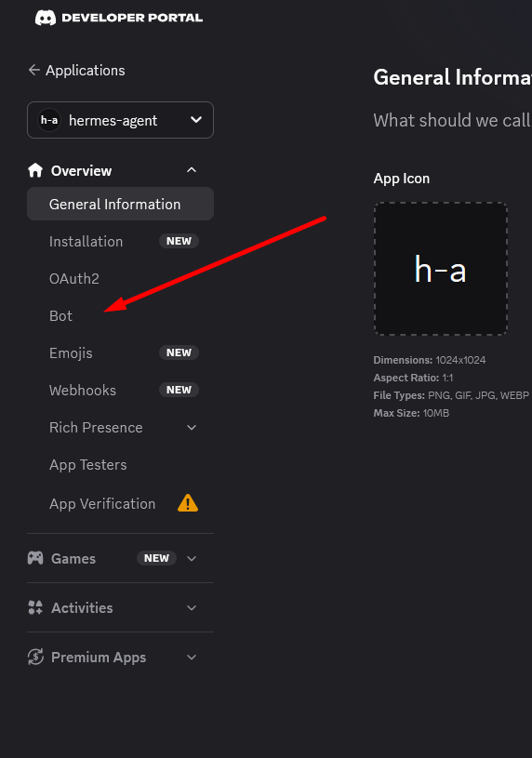
Task: Click the h-a avatar in app selector
Action: 49,120
